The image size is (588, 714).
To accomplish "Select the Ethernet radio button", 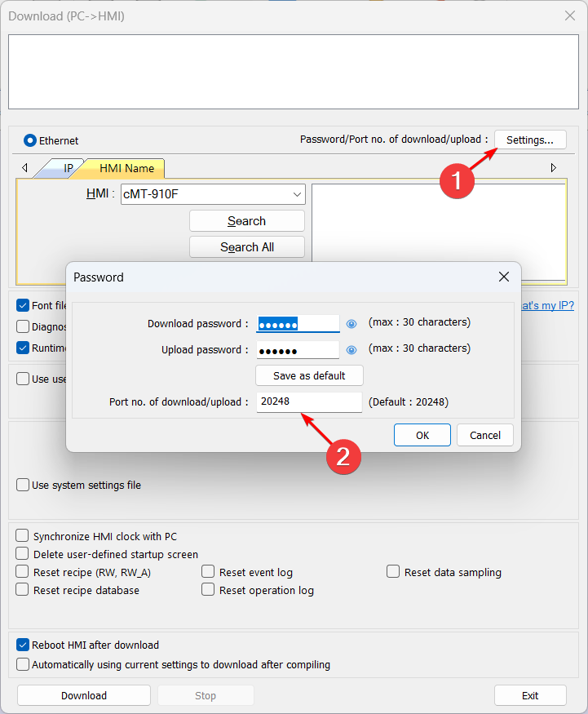I will coord(30,140).
